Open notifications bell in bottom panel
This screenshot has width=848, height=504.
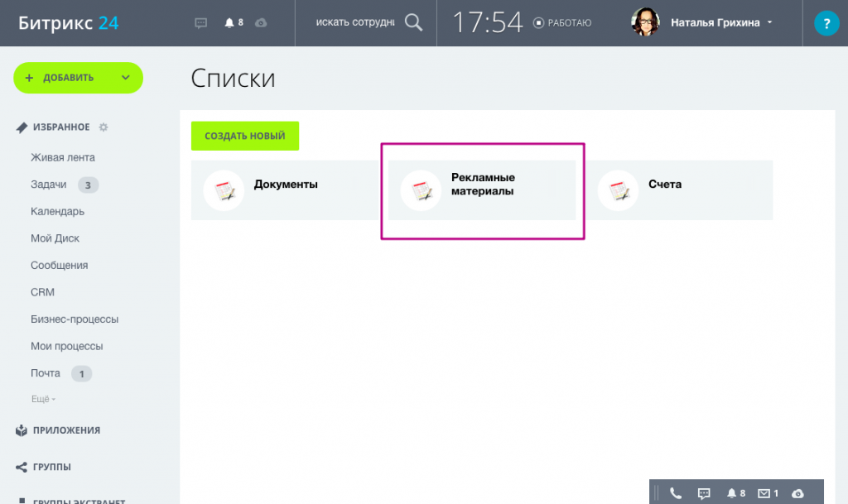(731, 493)
